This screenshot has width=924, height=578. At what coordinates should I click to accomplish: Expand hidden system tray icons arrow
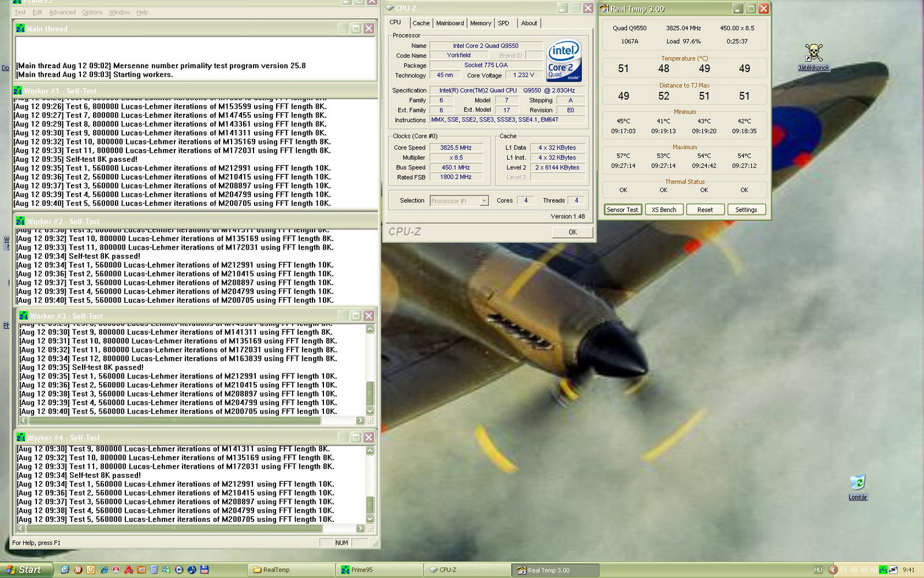(833, 570)
